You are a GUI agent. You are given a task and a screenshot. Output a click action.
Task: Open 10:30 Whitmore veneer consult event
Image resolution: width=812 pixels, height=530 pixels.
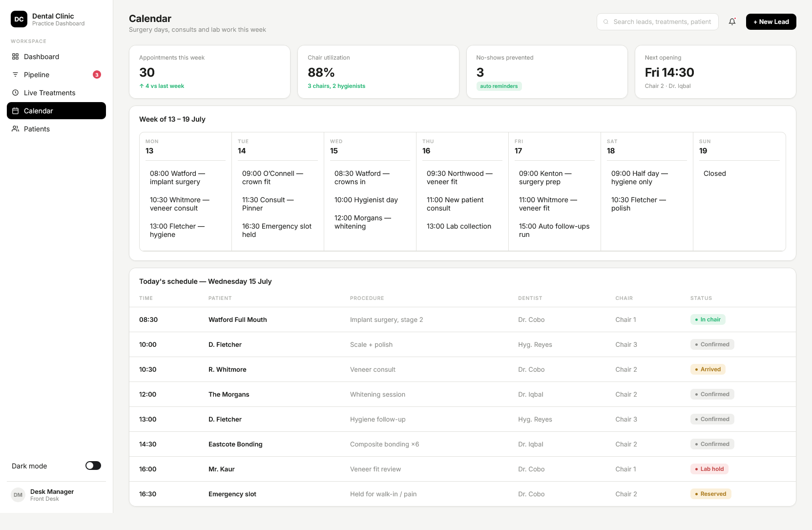[x=180, y=204]
